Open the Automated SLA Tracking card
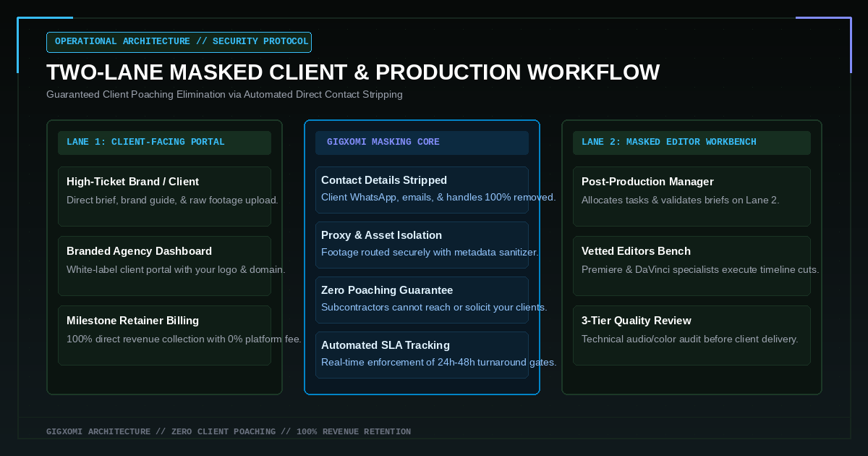868x456 pixels. [x=422, y=355]
